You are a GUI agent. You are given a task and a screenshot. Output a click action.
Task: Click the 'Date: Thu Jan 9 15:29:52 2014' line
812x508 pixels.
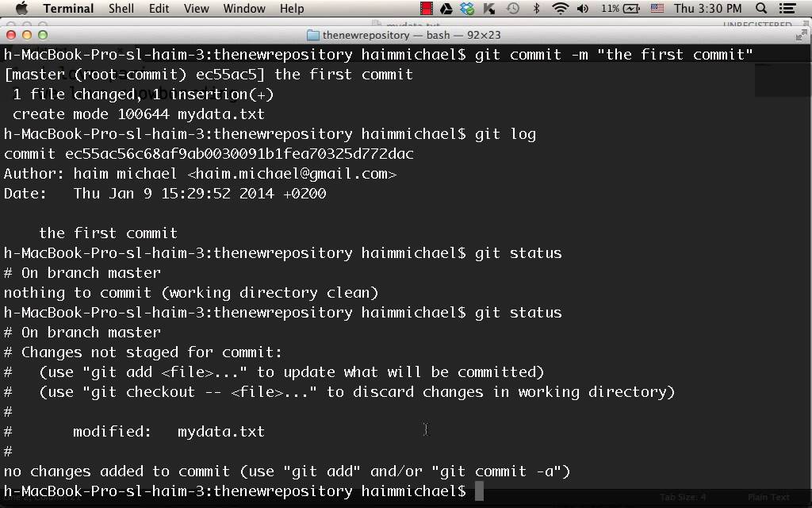165,194
